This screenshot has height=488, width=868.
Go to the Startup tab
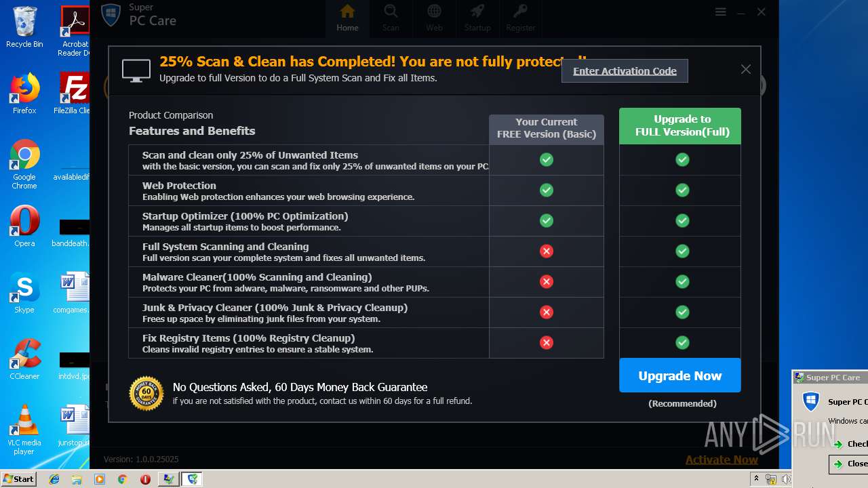pos(477,18)
